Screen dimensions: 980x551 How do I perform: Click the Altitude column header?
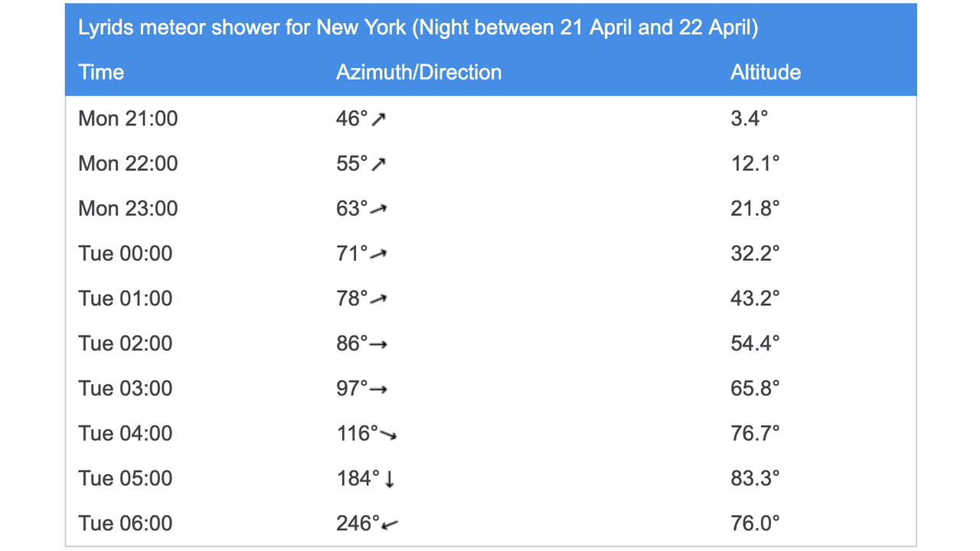(766, 73)
